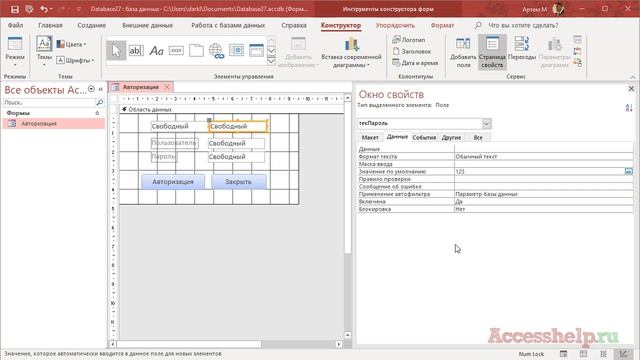The height and width of the screenshot is (360, 640).
Task: Click Вставка современной диаграммы button
Action: (351, 52)
